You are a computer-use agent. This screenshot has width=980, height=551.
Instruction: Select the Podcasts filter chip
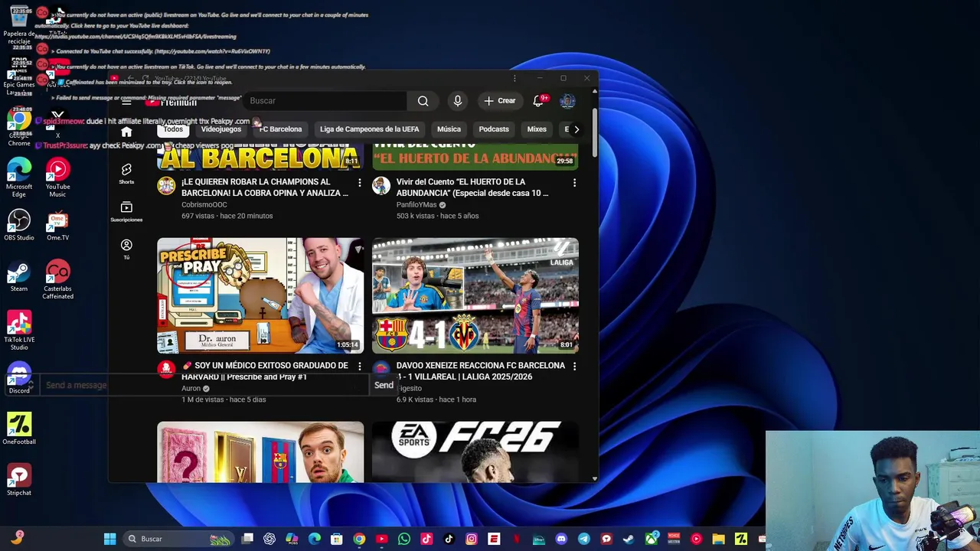pos(494,129)
